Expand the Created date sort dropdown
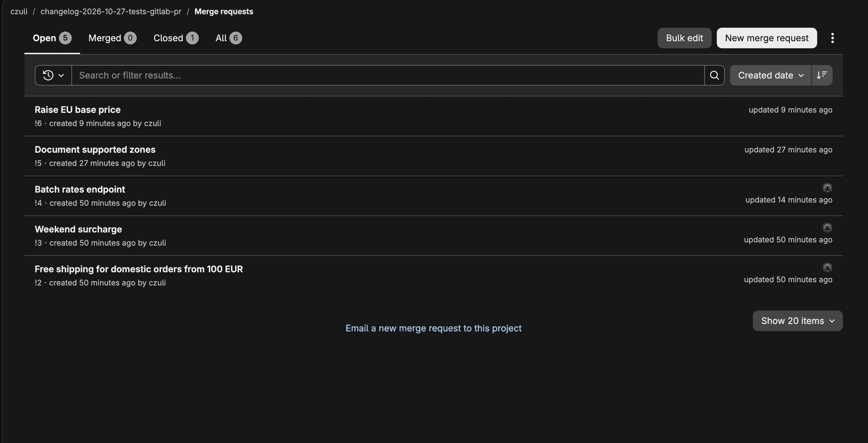This screenshot has width=868, height=443. pos(771,75)
